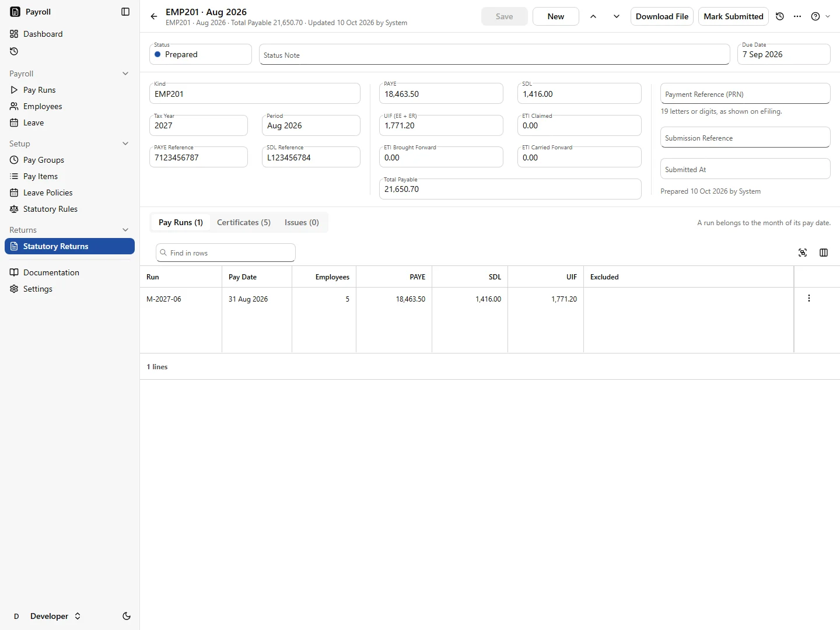
Task: Click the Download File button
Action: tap(662, 16)
